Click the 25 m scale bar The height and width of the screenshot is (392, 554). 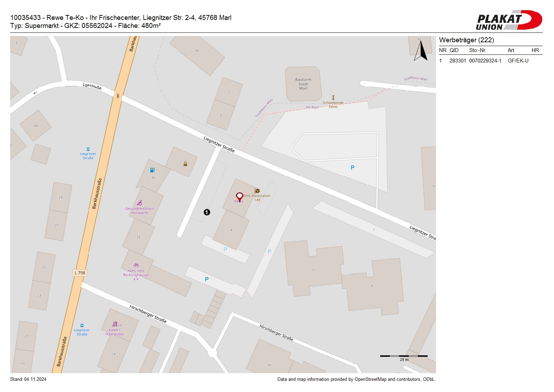click(404, 356)
